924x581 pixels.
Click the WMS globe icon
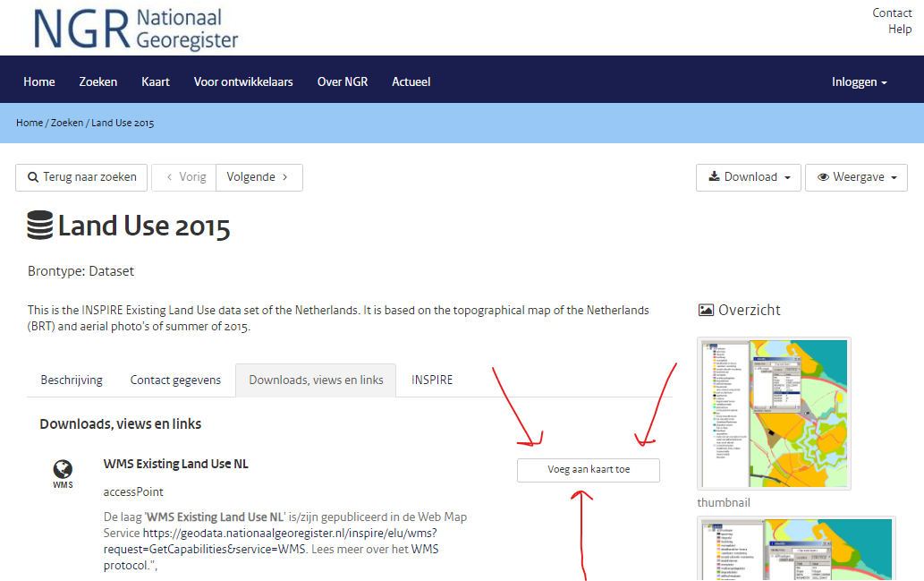(63, 469)
